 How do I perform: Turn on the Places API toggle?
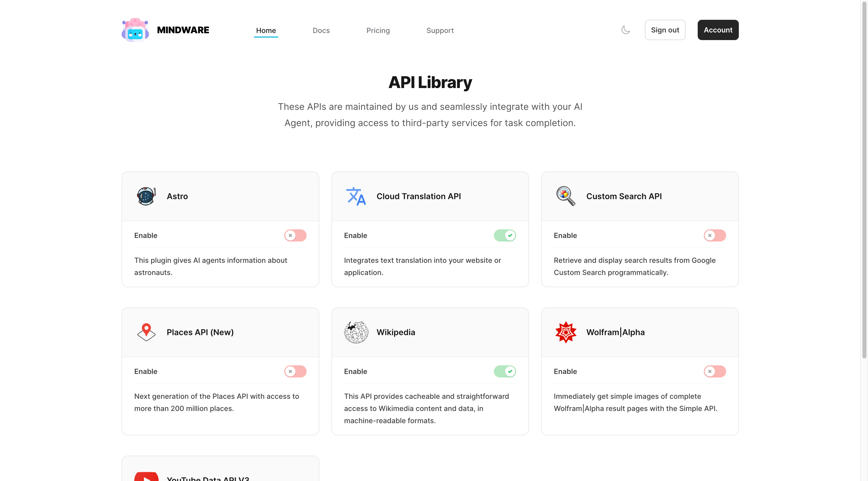point(295,371)
